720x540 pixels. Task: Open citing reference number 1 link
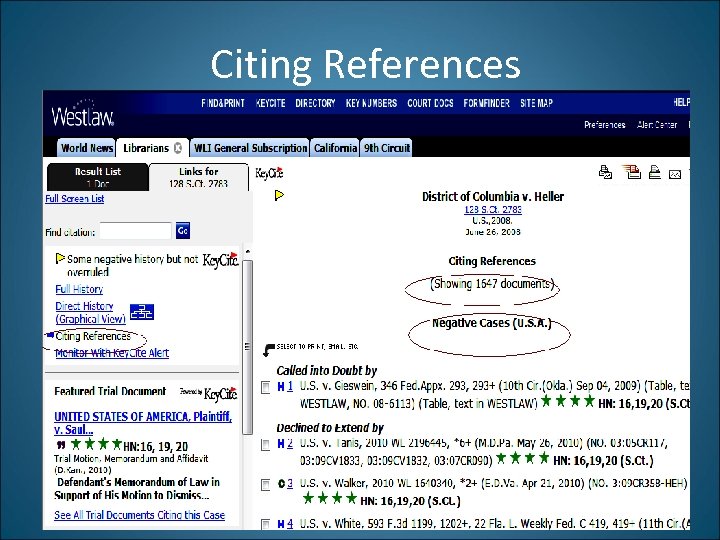tap(290, 387)
